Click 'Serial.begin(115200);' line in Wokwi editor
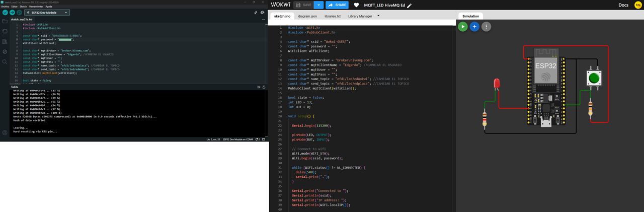 311,125
